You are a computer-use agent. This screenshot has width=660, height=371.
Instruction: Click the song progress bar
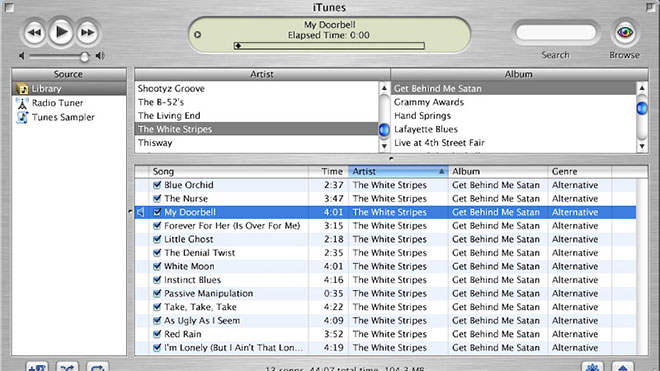point(329,46)
